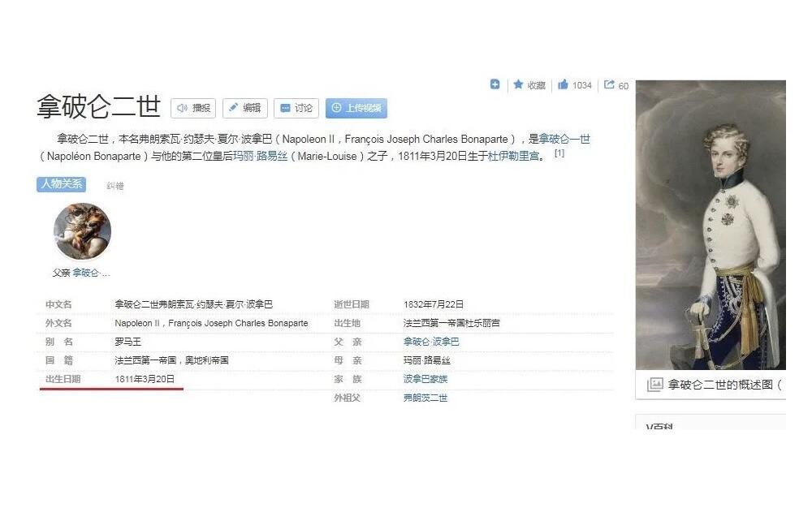Screen dimensions: 812x508
Task: Open the 拿破仑·波拿巴 father link in table
Action: point(431,342)
